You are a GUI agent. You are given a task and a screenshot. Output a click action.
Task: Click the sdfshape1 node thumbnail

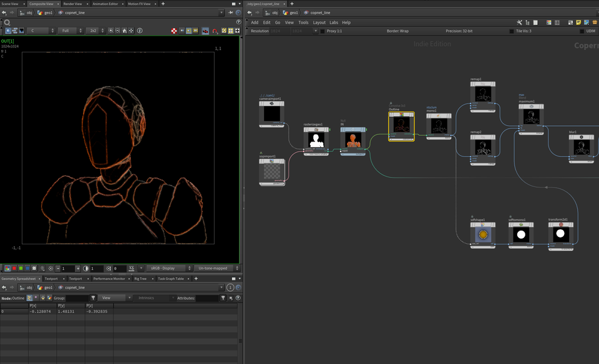point(482,235)
